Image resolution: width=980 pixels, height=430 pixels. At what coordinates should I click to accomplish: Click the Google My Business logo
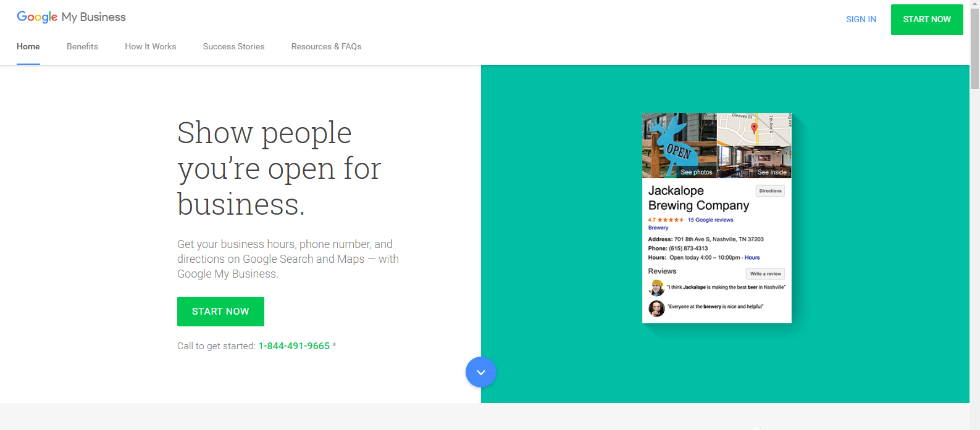71,17
